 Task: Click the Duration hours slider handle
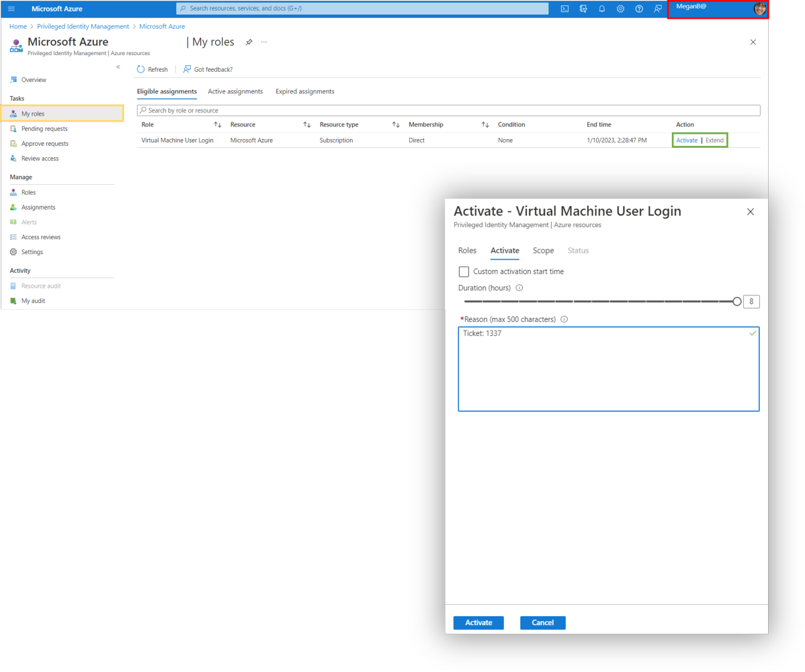click(x=737, y=302)
